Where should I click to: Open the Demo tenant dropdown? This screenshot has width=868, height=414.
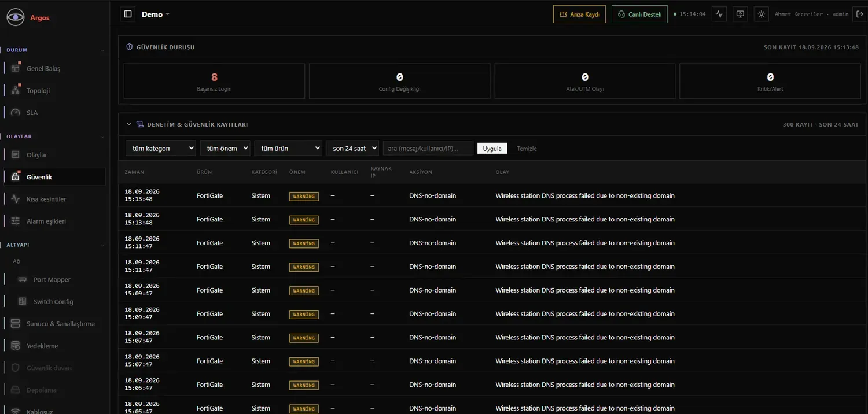pos(156,14)
